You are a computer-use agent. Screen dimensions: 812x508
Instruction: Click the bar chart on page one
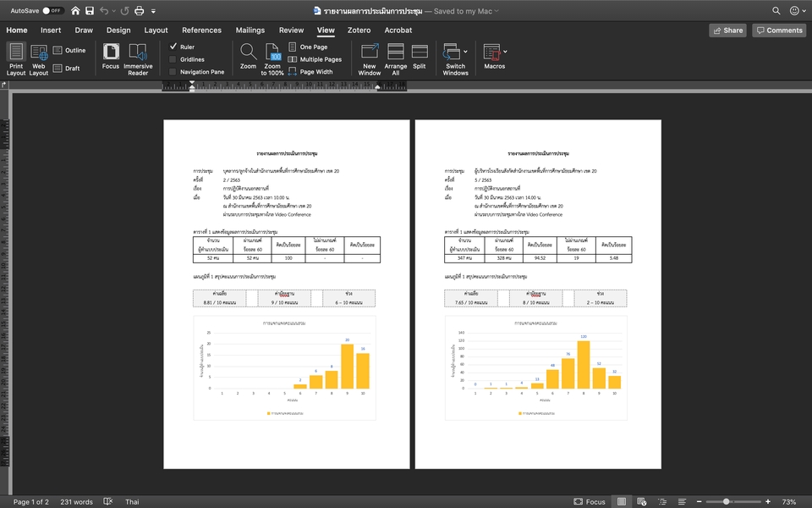tap(284, 367)
